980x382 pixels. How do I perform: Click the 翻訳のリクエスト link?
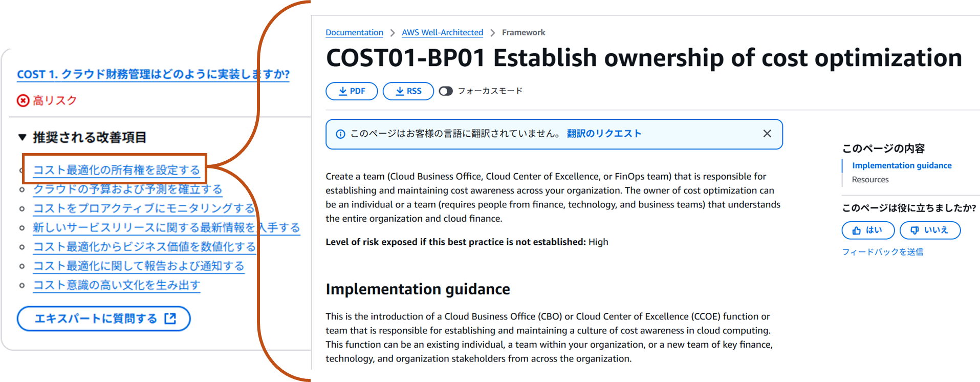tap(604, 134)
